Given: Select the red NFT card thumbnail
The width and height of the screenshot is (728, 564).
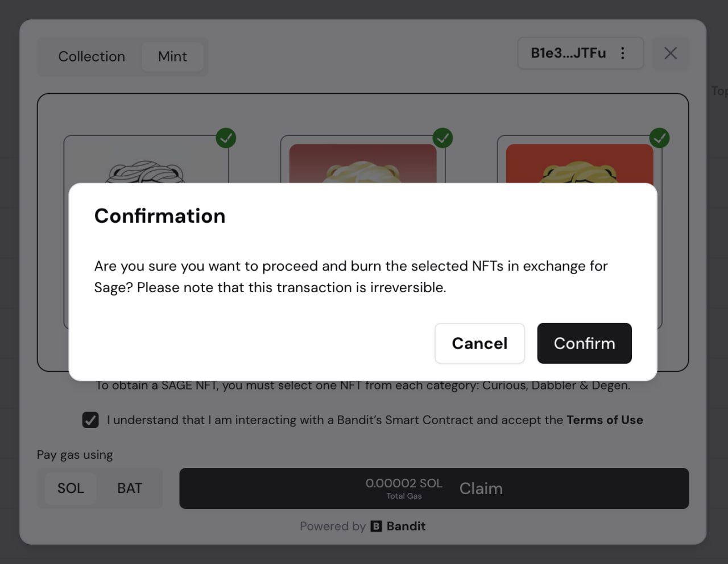Looking at the screenshot, I should [577, 165].
